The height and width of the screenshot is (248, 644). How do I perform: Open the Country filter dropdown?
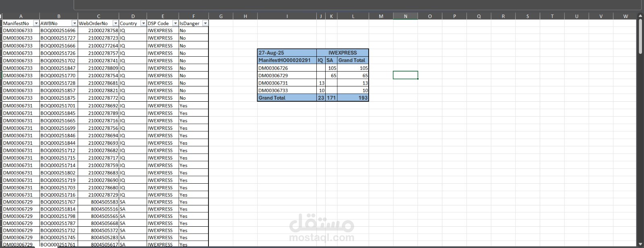point(143,23)
